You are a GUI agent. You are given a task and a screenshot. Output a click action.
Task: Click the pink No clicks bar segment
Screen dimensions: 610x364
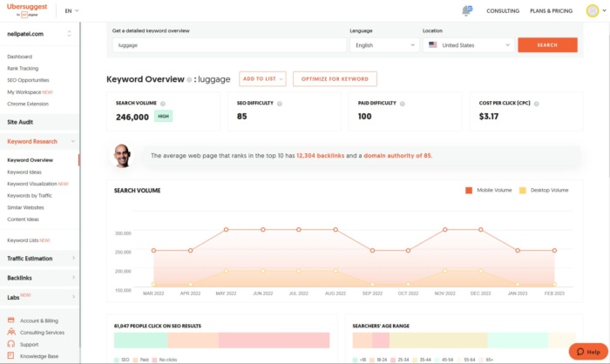274,340
